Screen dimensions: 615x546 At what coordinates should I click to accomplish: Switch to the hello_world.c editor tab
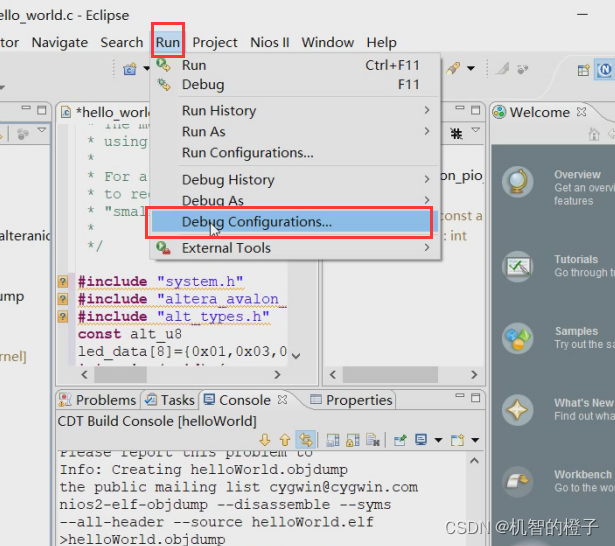[x=106, y=112]
